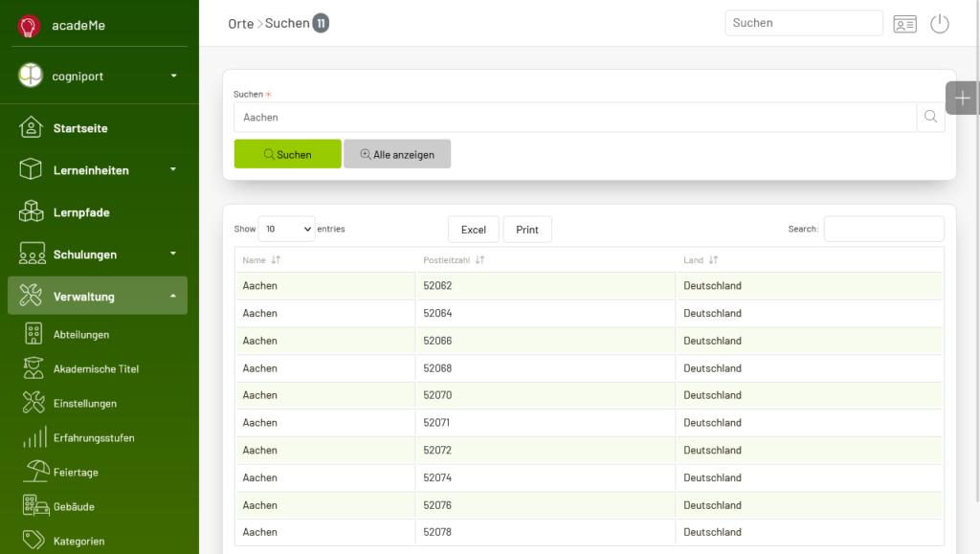The image size is (980, 554).
Task: Open the Show entries count dropdown
Action: (x=287, y=230)
